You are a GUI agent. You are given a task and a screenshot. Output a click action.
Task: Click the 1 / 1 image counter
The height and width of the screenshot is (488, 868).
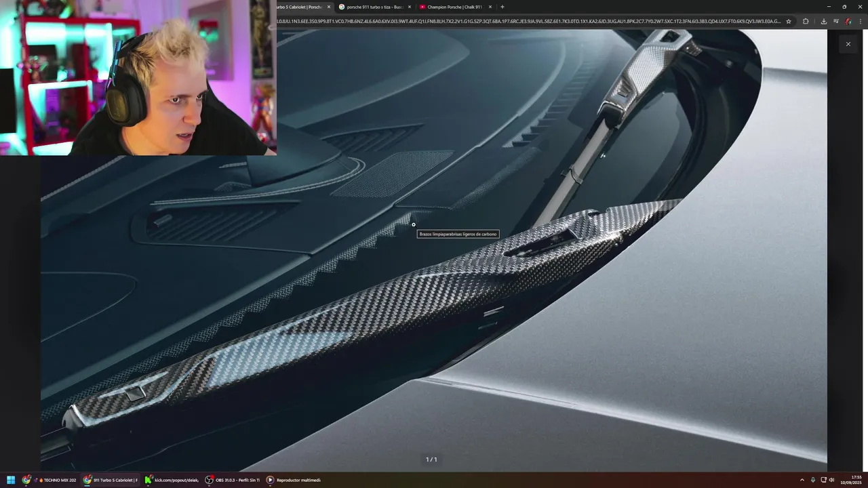[x=431, y=460]
